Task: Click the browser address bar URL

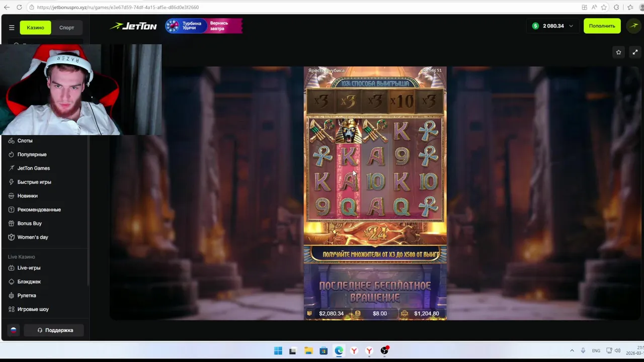Action: click(118, 8)
